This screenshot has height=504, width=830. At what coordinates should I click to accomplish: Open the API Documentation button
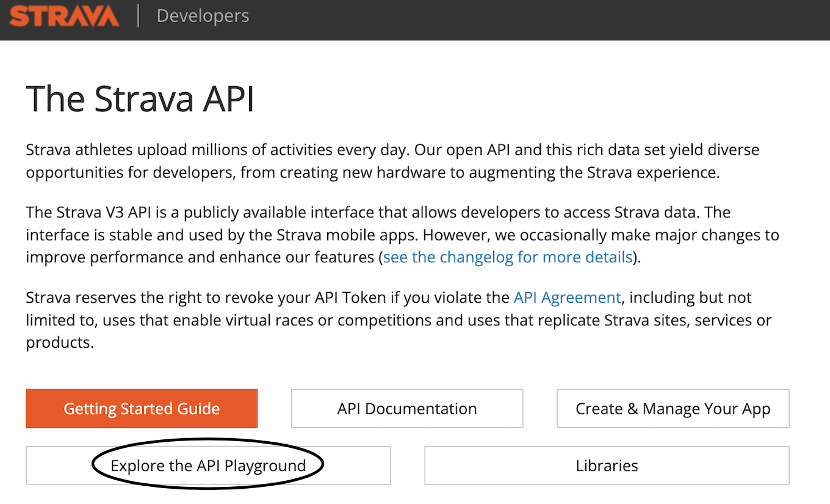[x=407, y=408]
